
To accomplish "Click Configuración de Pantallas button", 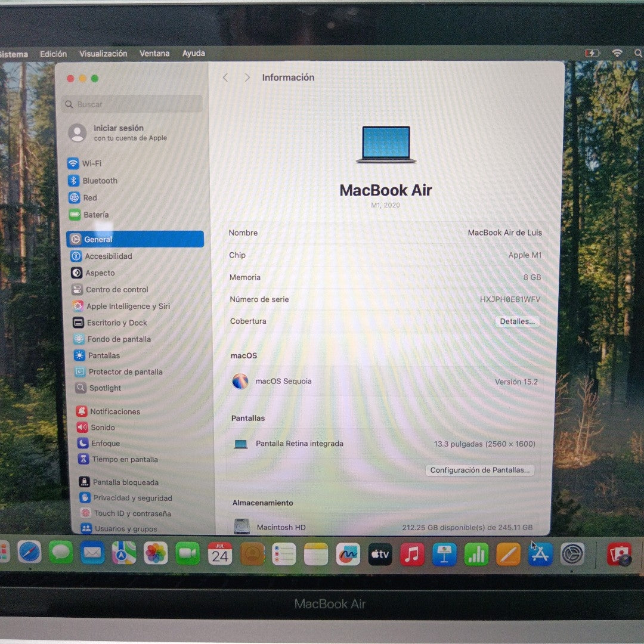I will [479, 470].
